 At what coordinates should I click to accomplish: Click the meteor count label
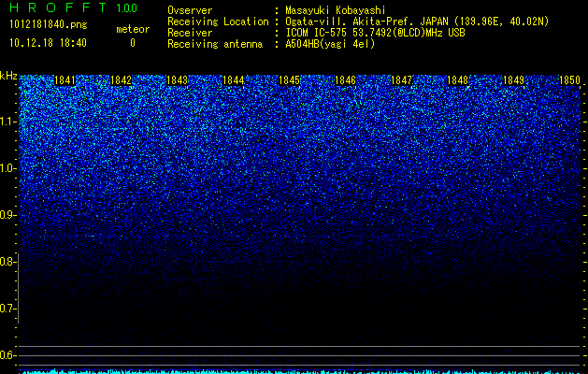pos(133,29)
